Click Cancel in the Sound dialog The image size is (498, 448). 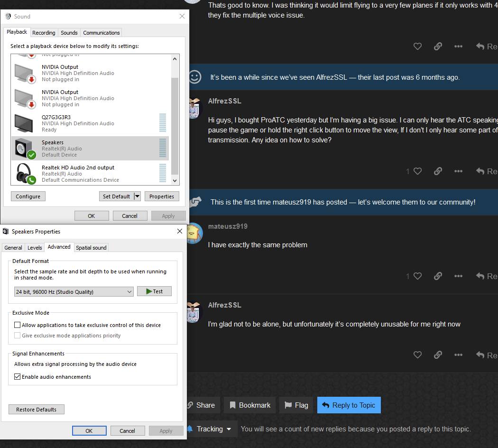click(x=129, y=216)
